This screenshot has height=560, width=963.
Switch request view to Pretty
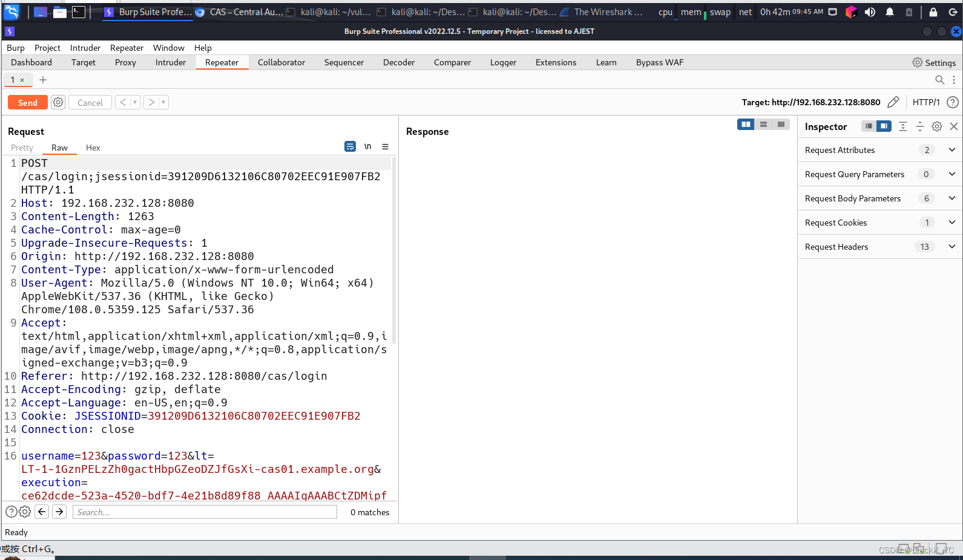(22, 148)
